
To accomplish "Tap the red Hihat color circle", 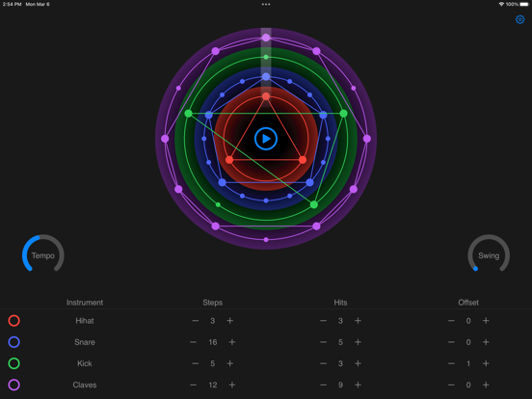I will pyautogui.click(x=13, y=321).
